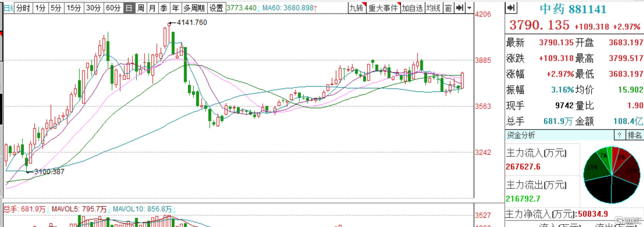
Task: Click 加自选 to add to watchlist
Action: coord(412,8)
